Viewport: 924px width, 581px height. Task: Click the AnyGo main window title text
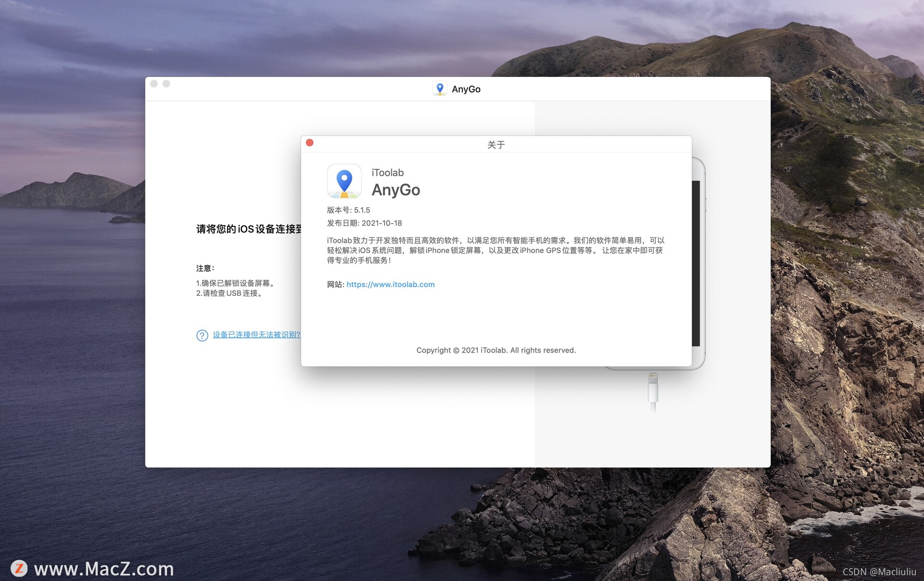point(466,89)
